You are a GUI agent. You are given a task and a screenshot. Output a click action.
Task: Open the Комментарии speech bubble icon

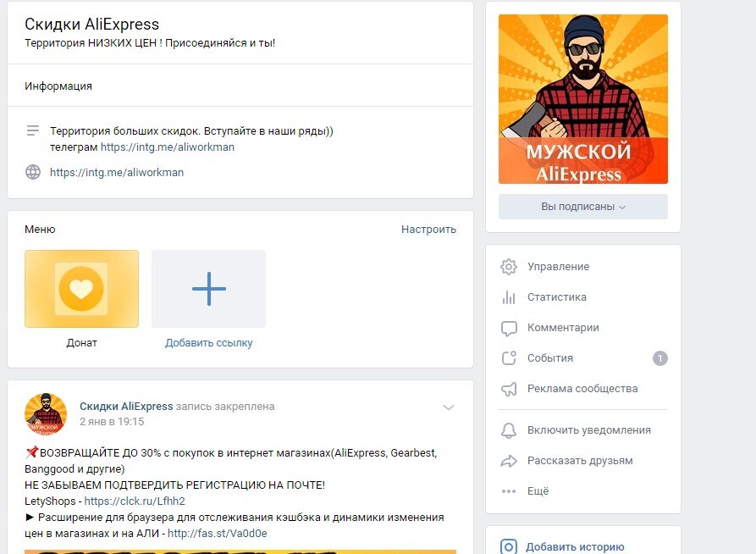click(x=509, y=328)
